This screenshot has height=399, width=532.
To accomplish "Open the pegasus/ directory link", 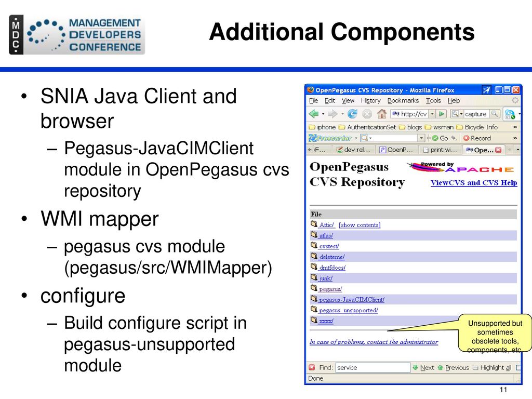I will pos(330,289).
